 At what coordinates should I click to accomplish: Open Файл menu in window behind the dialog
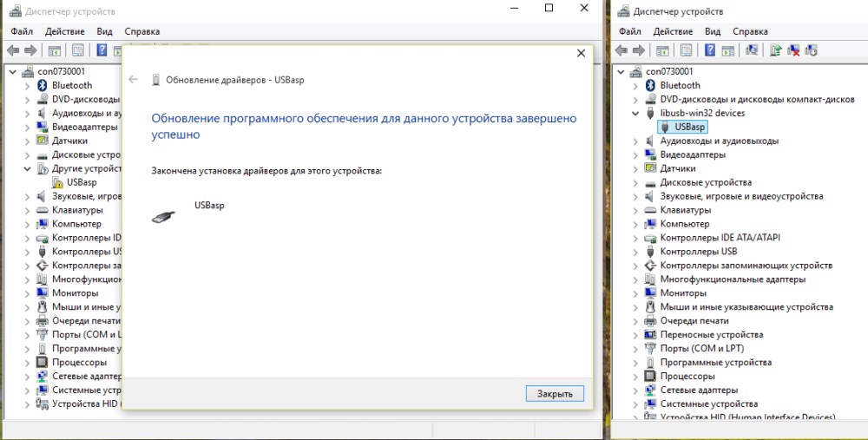pos(22,31)
